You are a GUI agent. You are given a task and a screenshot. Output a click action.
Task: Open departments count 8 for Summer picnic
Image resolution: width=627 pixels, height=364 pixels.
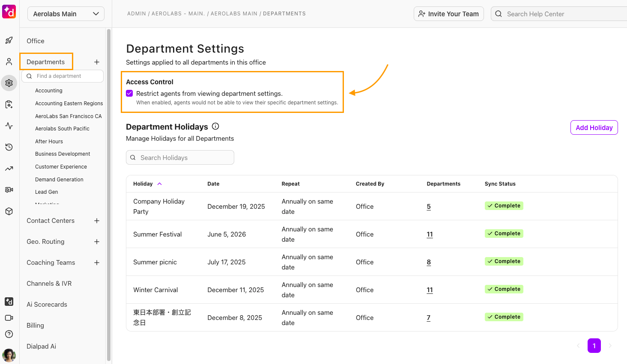pos(429,262)
